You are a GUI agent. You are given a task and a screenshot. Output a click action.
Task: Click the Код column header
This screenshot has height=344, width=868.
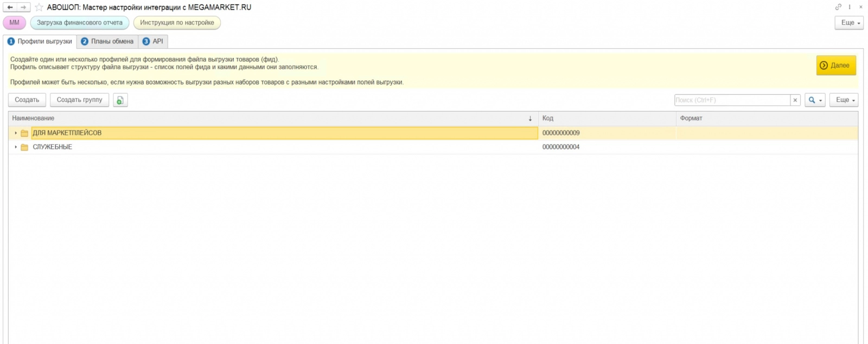pos(607,119)
